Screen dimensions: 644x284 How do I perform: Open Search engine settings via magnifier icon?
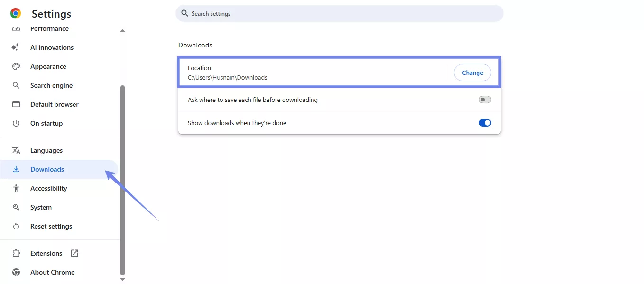[x=17, y=85]
